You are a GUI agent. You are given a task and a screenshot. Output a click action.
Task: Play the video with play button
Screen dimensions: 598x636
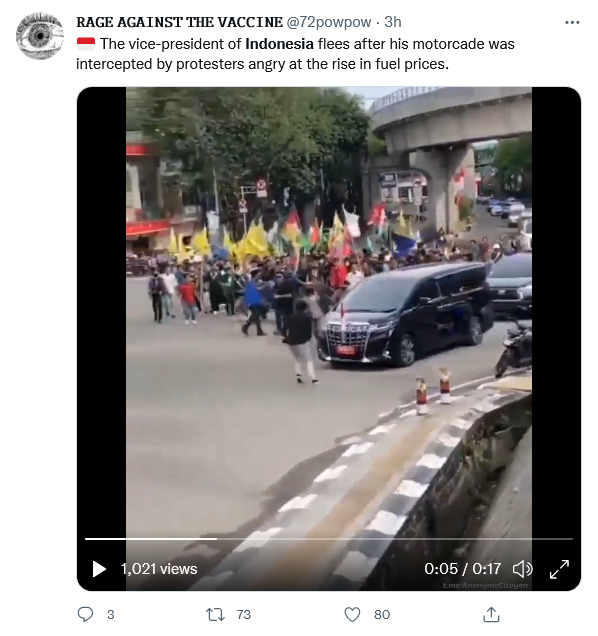99,569
